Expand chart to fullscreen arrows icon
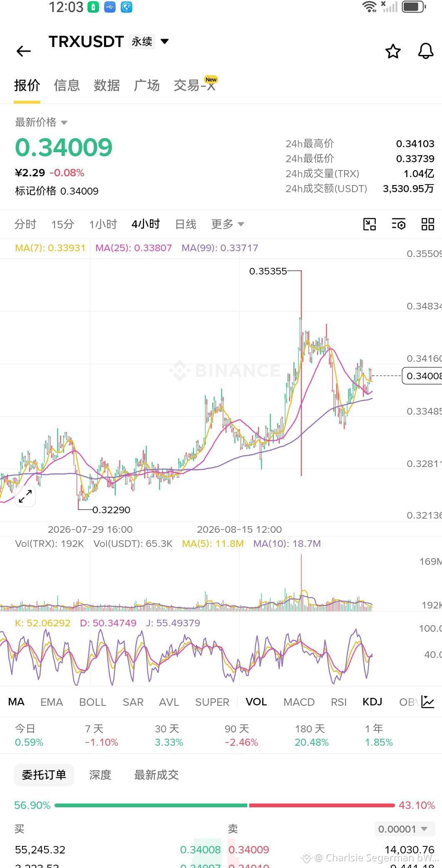Viewport: 442px width, 868px height. point(25,496)
